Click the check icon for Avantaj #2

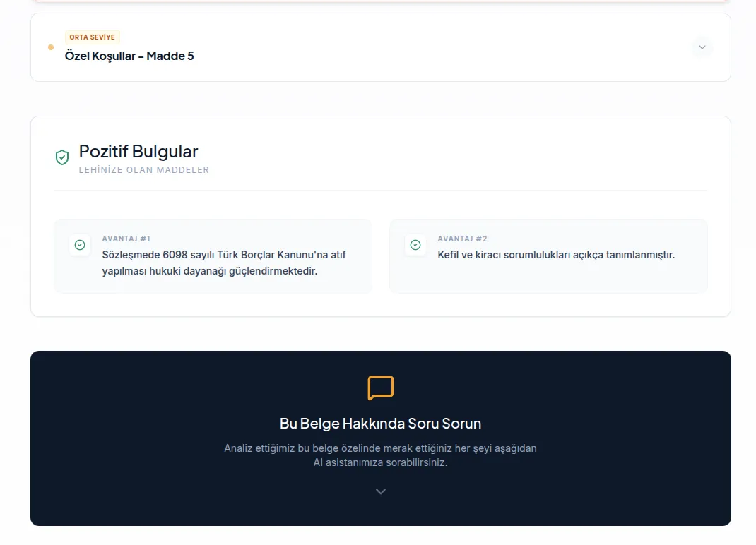pyautogui.click(x=415, y=245)
